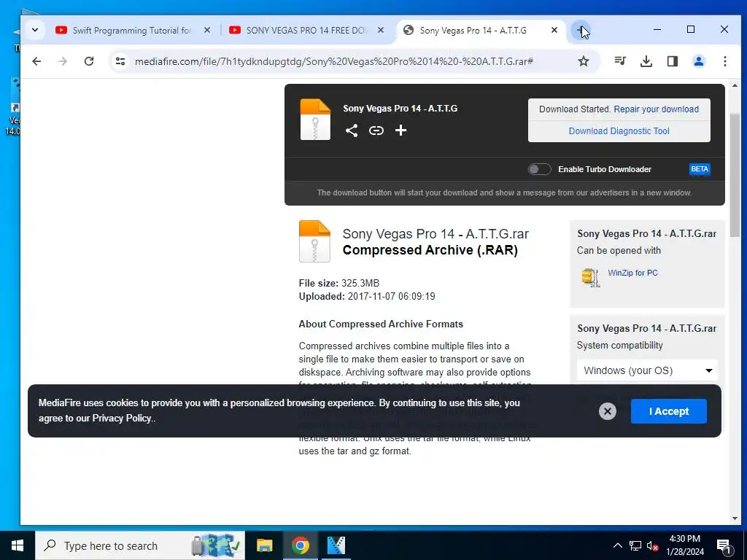The image size is (747, 560).
Task: Switch to the Swift Programming Tutorial tab
Action: coord(131,31)
